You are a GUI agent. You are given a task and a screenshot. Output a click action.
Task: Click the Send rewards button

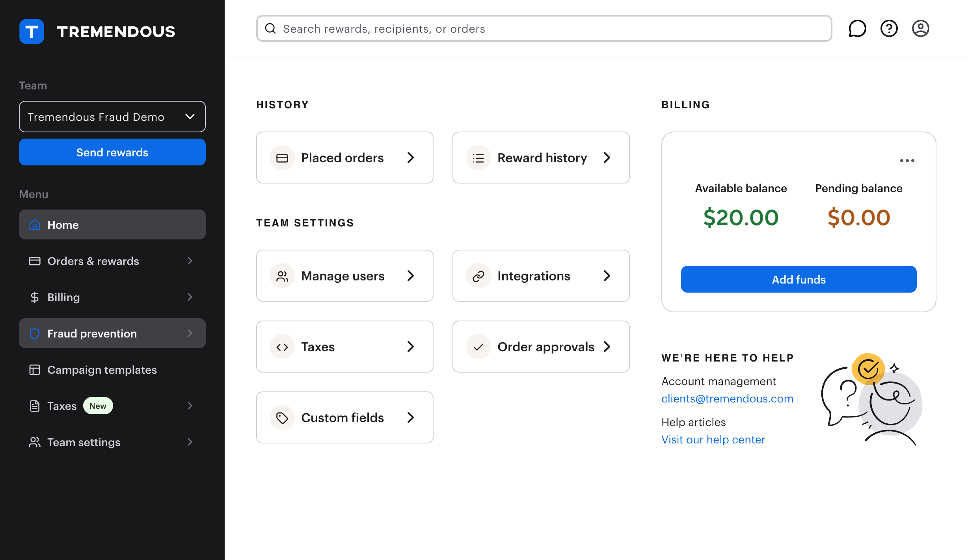112,152
